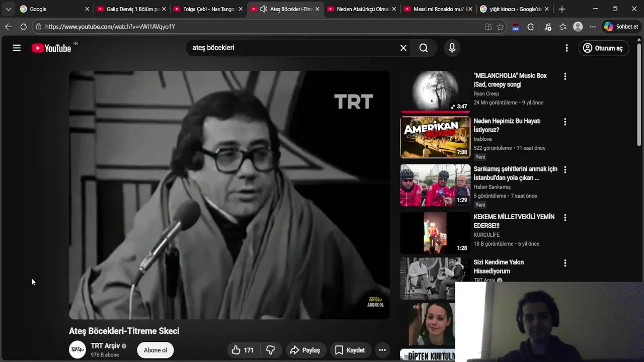Open options for MELANCHOLIA Music Box video

(x=565, y=76)
